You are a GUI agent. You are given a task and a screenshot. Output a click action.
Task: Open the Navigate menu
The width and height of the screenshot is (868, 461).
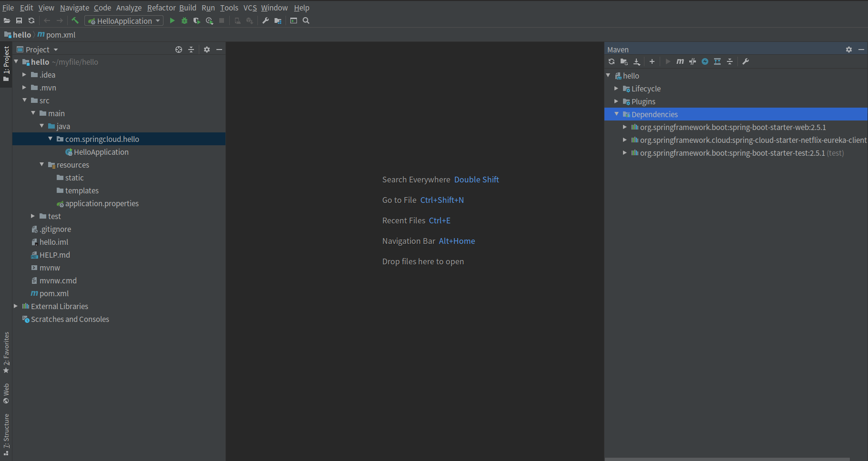pyautogui.click(x=74, y=8)
